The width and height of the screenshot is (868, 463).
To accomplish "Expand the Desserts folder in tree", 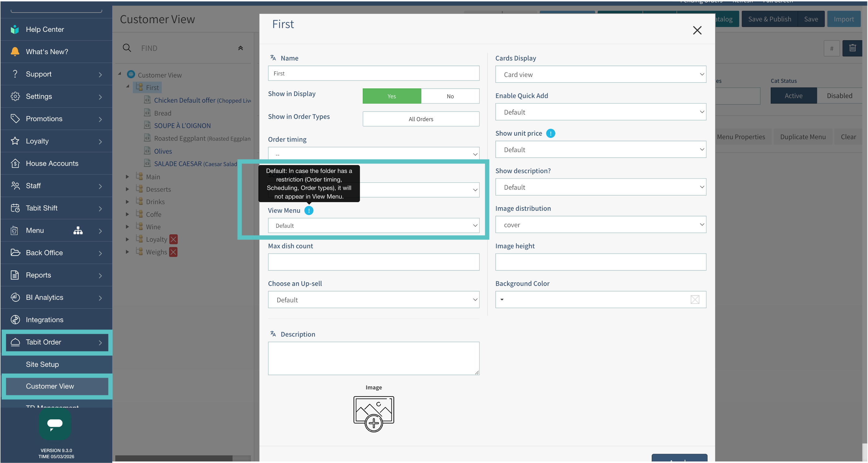I will click(x=127, y=189).
